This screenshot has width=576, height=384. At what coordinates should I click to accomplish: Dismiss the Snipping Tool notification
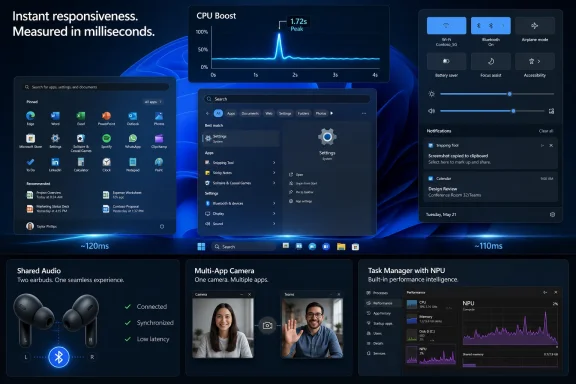point(551,146)
